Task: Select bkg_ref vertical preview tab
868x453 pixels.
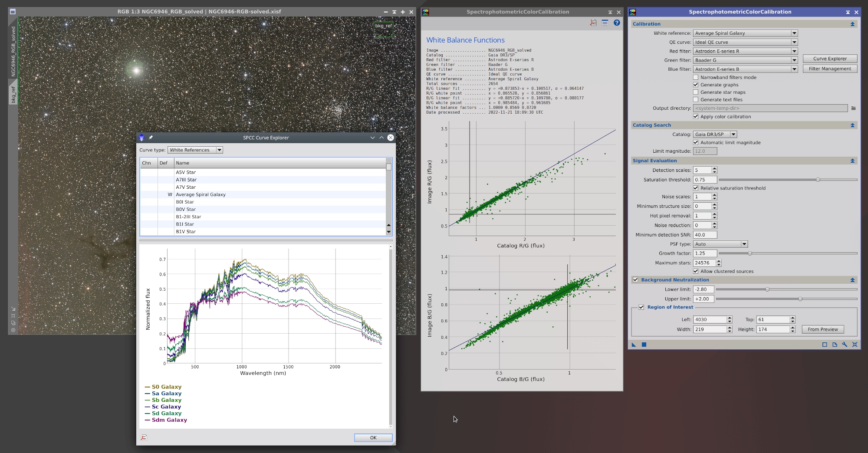Action: [13, 95]
